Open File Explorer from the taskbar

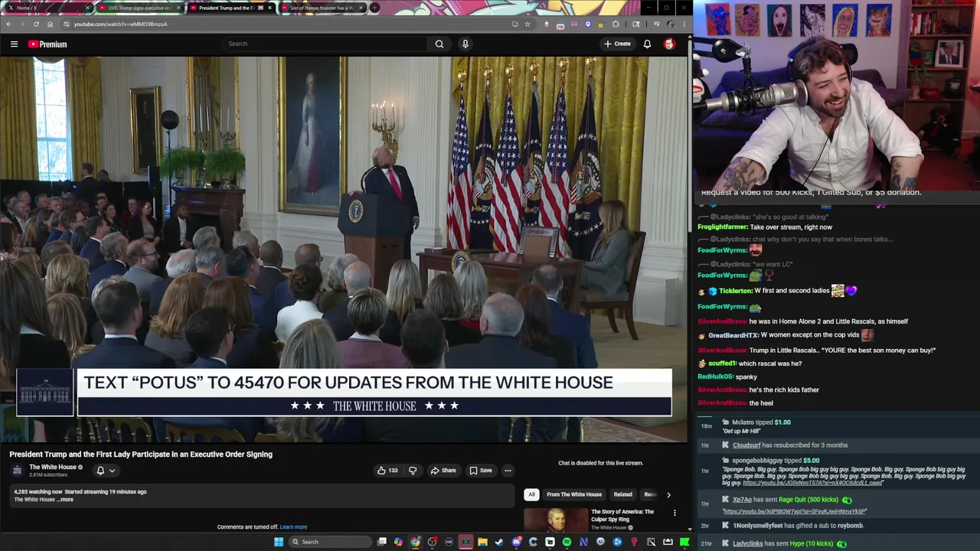tap(482, 542)
